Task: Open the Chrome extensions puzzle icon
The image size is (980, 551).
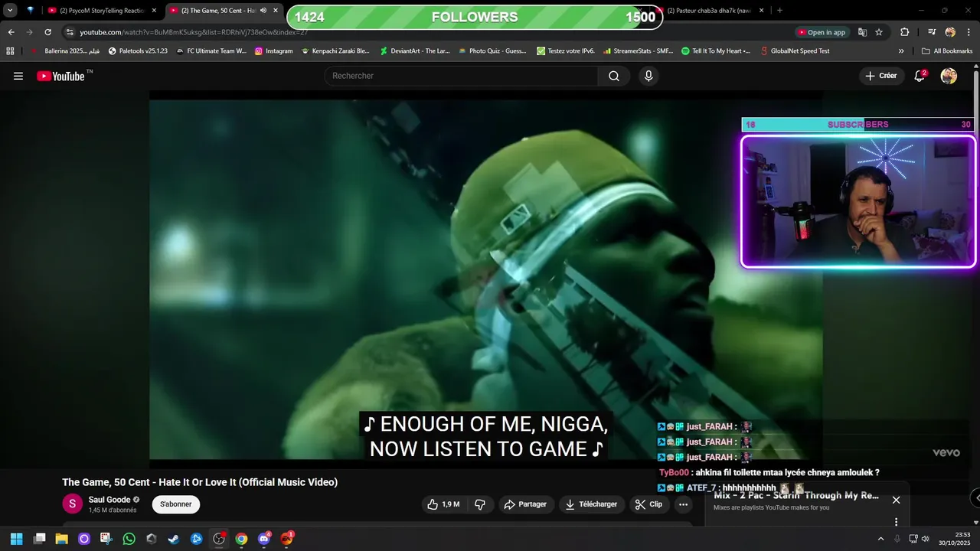Action: pyautogui.click(x=904, y=32)
